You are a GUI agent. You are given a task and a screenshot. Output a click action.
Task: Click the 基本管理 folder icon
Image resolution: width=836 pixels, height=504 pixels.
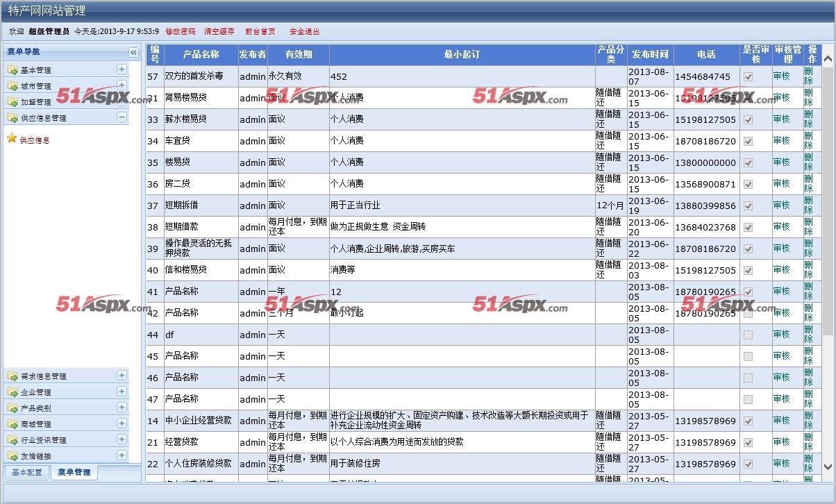tap(12, 70)
